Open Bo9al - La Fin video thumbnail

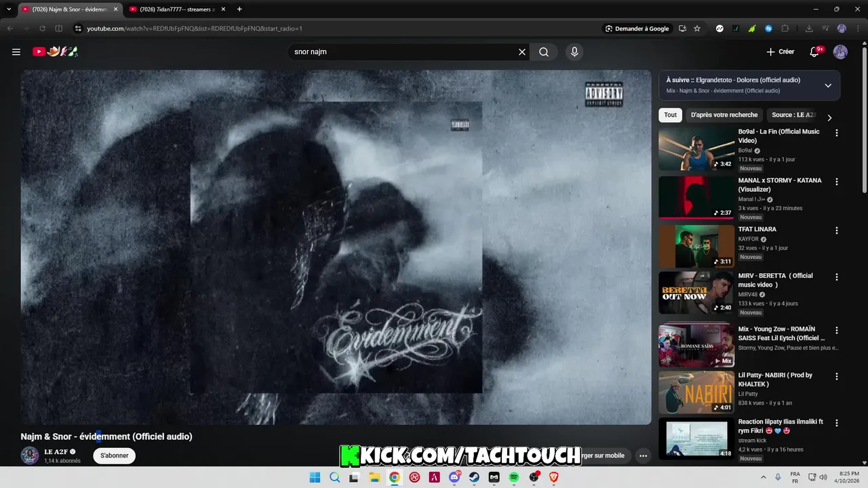click(x=696, y=148)
